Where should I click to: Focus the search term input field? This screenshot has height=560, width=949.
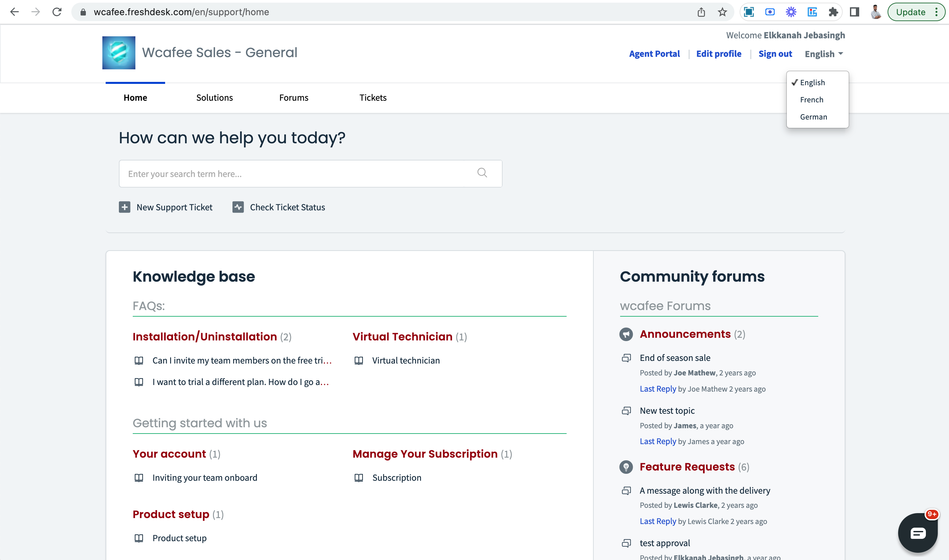(294, 174)
